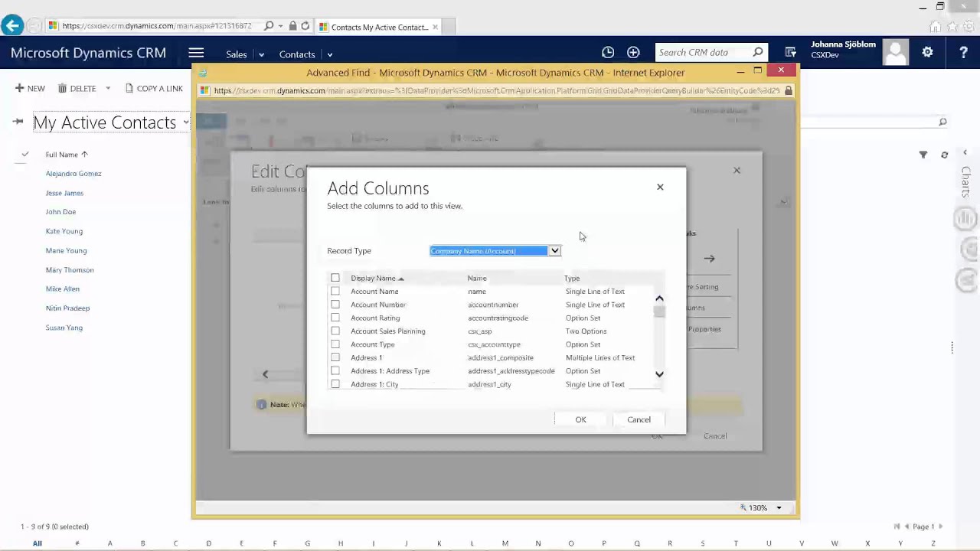
Task: Expand the Contacts dropdown arrow in nav bar
Action: click(x=330, y=54)
